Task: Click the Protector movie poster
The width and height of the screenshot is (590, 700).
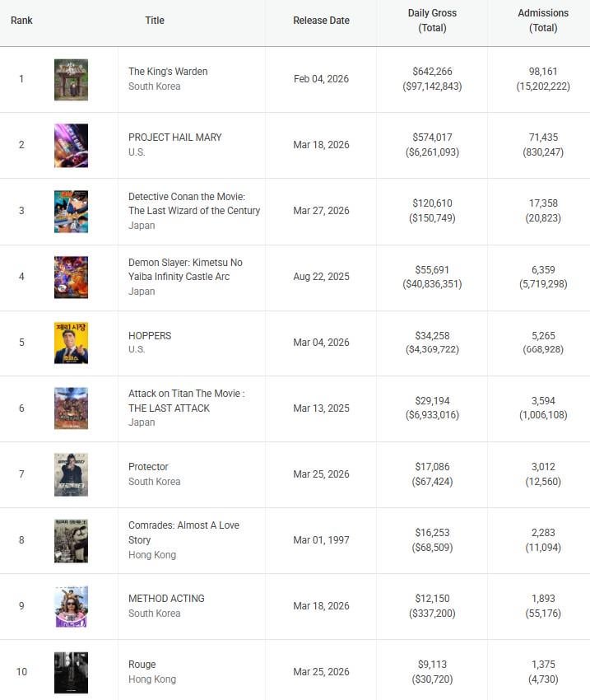Action: [x=71, y=474]
